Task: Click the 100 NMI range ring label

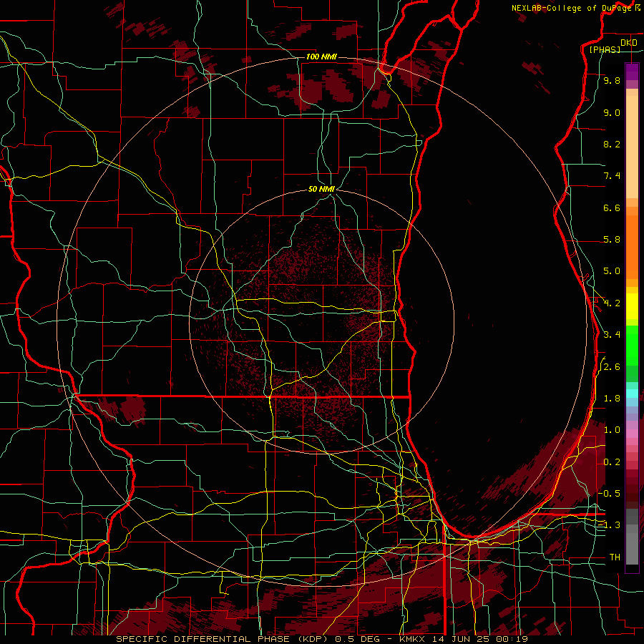Action: click(x=321, y=57)
